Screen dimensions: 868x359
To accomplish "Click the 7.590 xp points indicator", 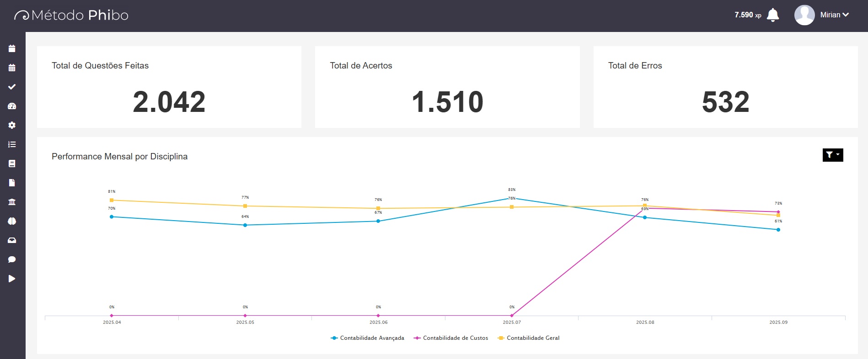I will [x=747, y=15].
